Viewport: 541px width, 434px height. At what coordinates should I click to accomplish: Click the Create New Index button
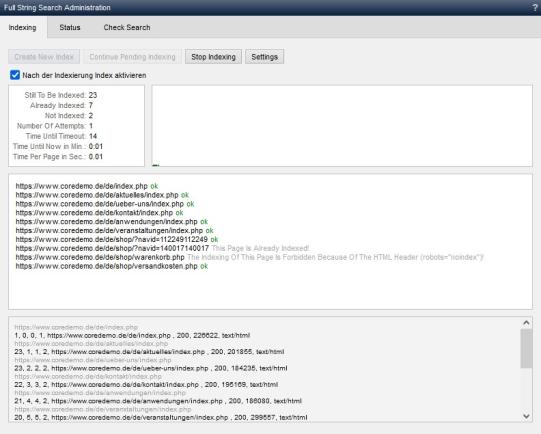click(44, 57)
